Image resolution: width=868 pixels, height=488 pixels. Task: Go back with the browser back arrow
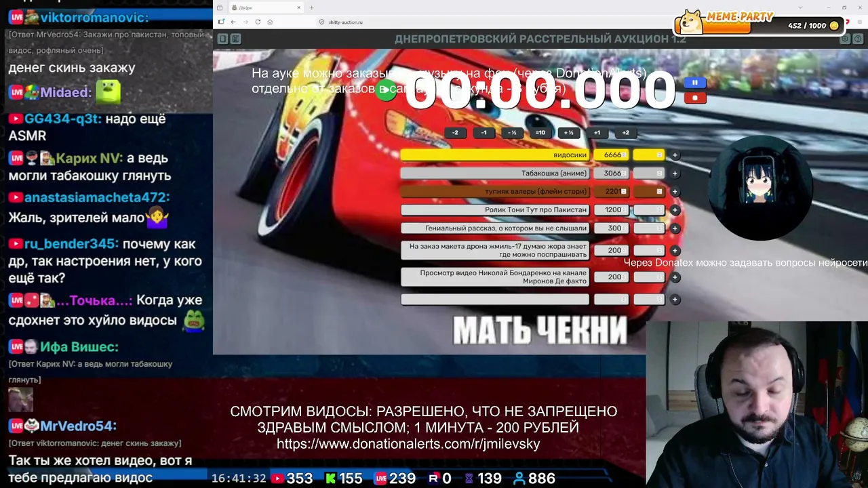[233, 22]
